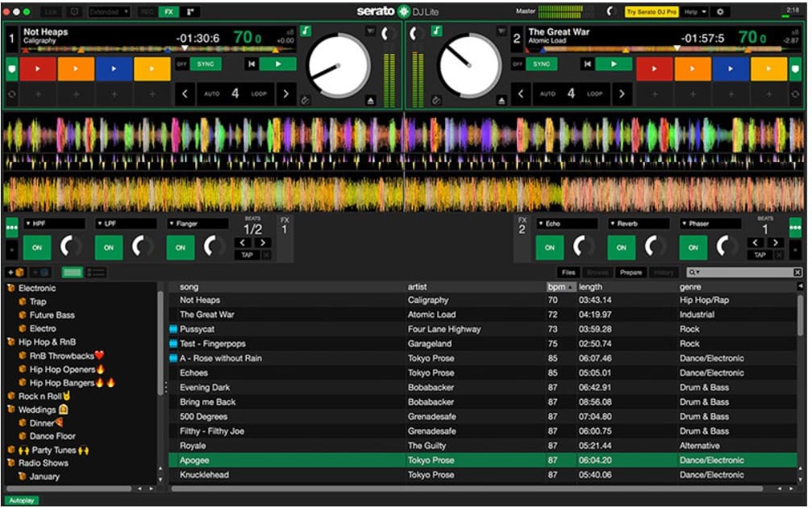Play deck 2 with green play button
The width and height of the screenshot is (812, 508).
point(614,65)
